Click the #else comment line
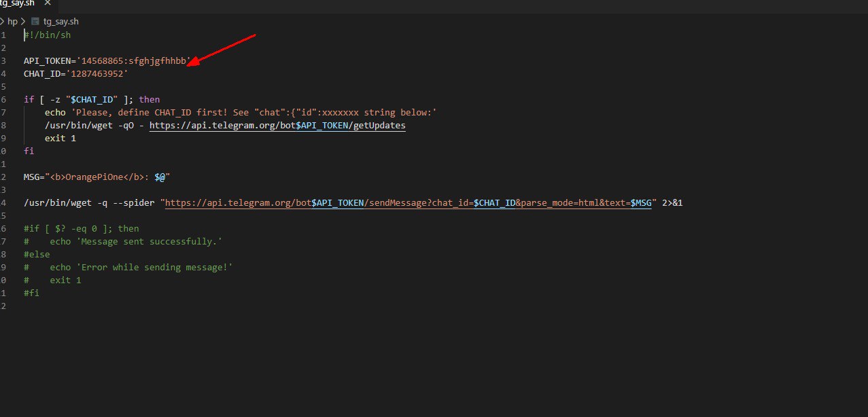 click(37, 255)
